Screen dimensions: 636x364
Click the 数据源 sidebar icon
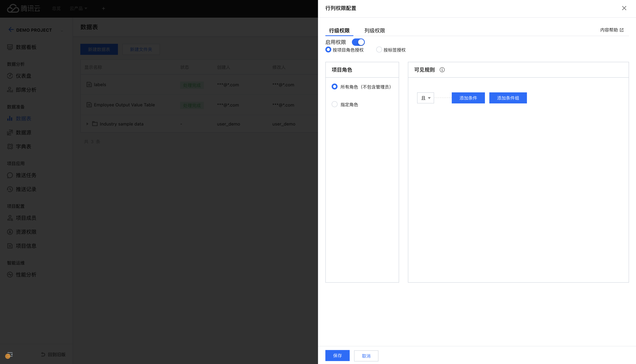tap(10, 132)
